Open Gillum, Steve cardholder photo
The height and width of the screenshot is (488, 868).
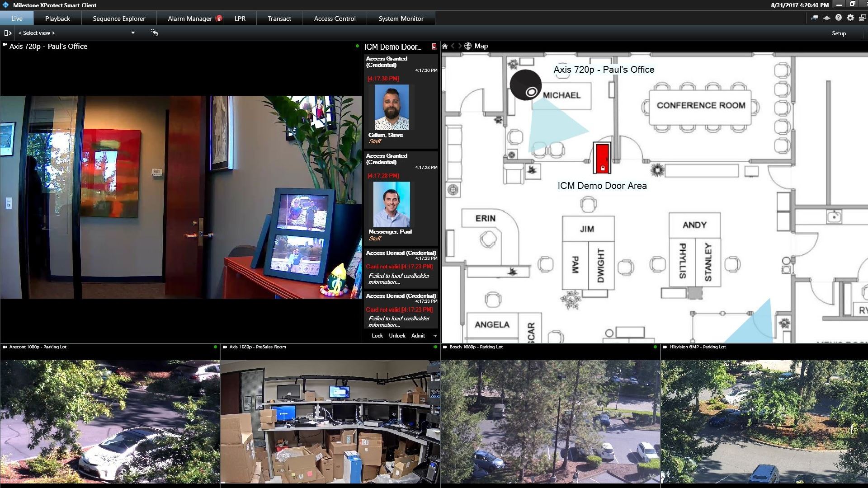(392, 108)
